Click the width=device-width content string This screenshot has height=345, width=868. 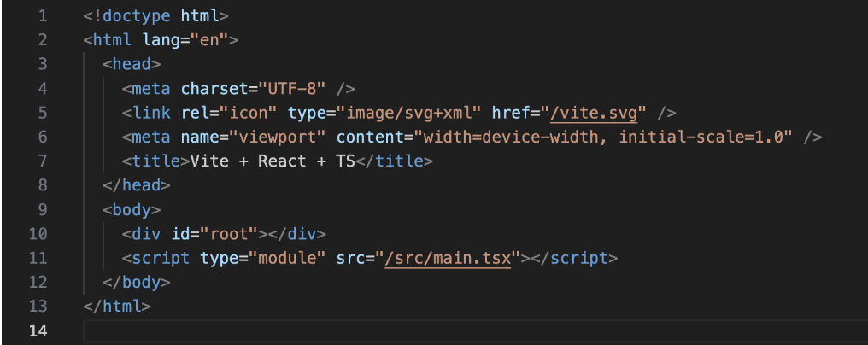tap(603, 137)
